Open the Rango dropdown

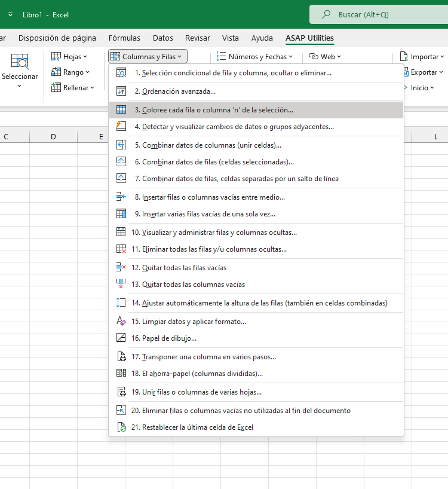pyautogui.click(x=70, y=72)
